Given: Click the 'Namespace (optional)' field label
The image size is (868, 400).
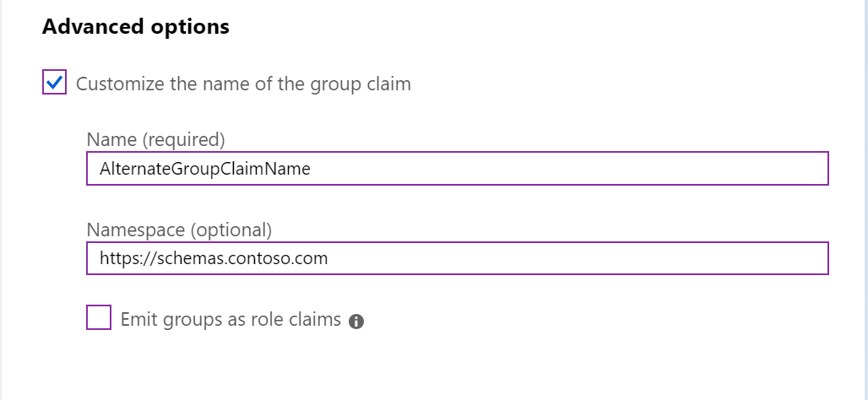Looking at the screenshot, I should click(179, 229).
